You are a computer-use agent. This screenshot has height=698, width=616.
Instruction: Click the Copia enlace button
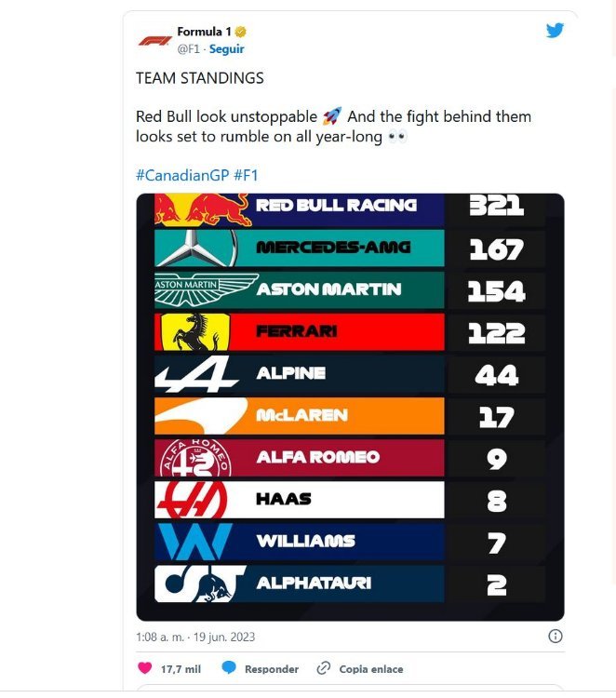pyautogui.click(x=371, y=668)
